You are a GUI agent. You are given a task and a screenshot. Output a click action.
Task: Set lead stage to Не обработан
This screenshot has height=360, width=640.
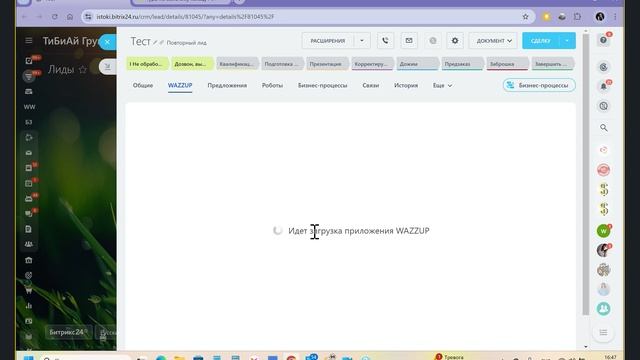(147, 64)
